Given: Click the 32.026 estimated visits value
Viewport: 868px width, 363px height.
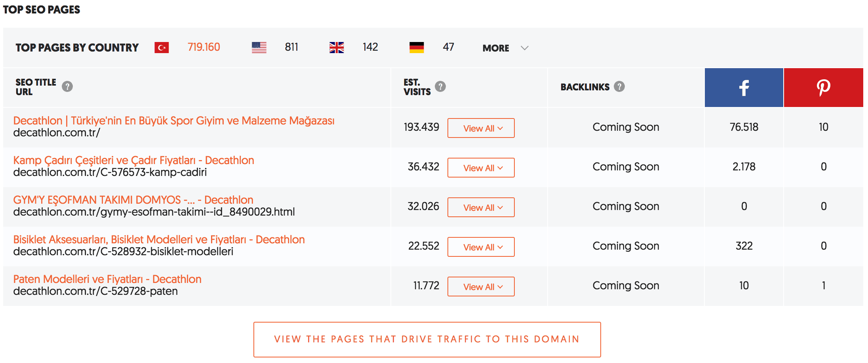Looking at the screenshot, I should click(x=423, y=206).
